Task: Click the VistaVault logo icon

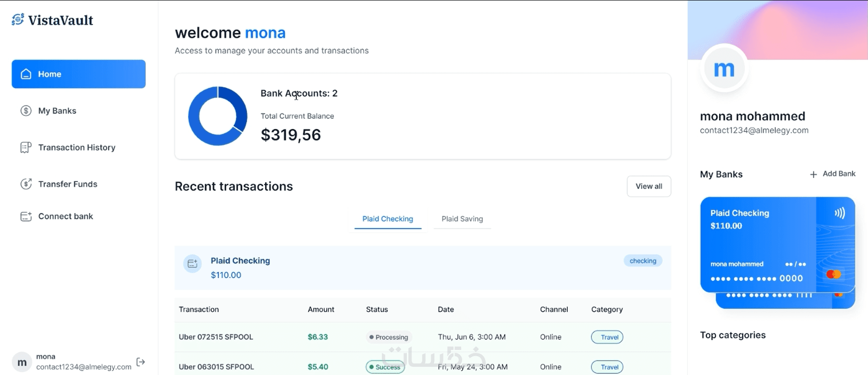Action: [18, 20]
